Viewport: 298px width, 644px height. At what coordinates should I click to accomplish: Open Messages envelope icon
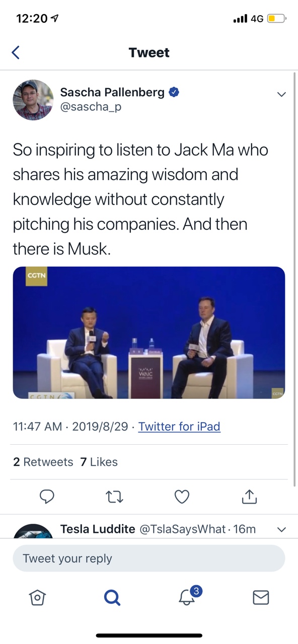[260, 597]
